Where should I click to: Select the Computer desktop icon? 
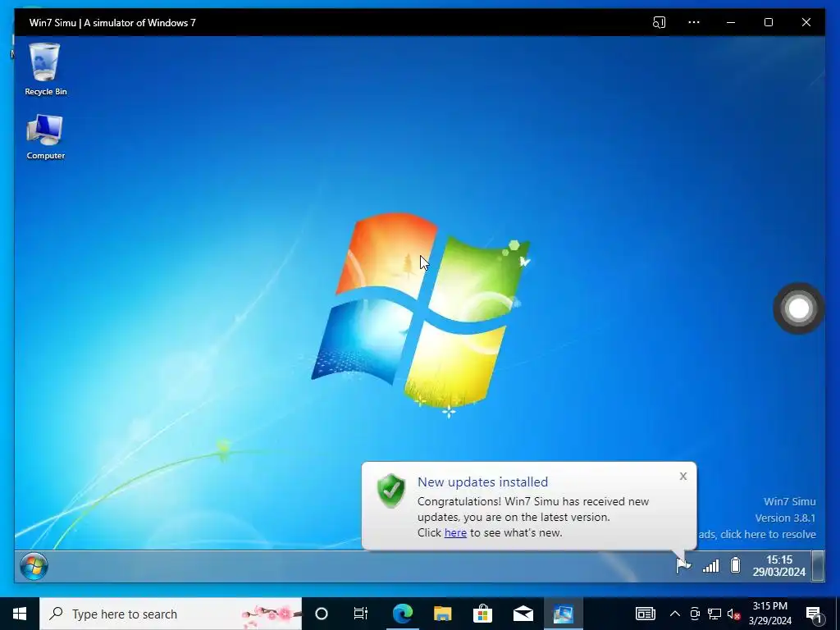point(46,137)
